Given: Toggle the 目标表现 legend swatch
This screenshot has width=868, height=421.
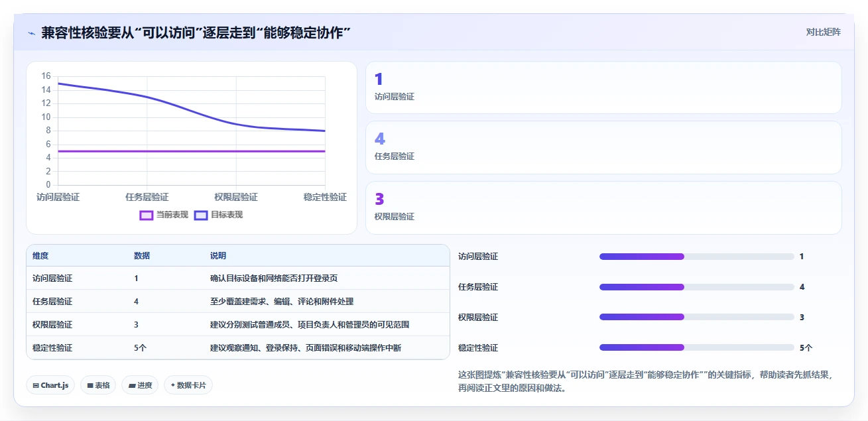Looking at the screenshot, I should pos(201,215).
